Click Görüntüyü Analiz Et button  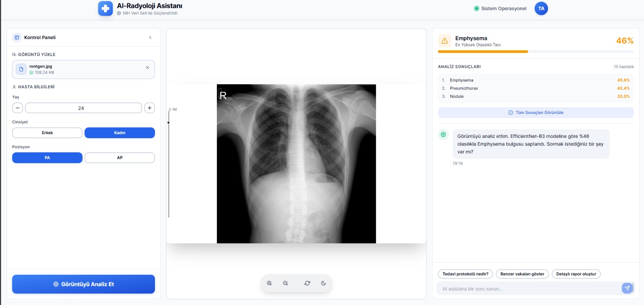click(83, 284)
